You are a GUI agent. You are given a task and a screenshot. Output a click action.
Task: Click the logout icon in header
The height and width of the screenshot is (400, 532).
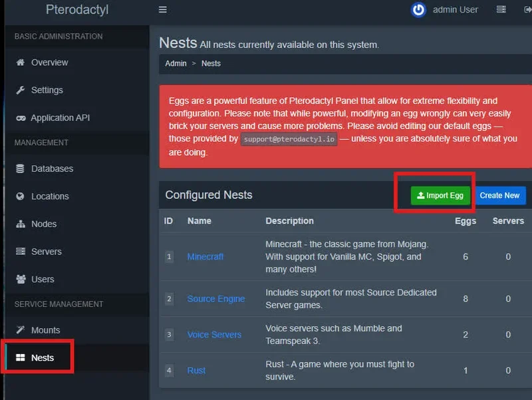(x=527, y=9)
